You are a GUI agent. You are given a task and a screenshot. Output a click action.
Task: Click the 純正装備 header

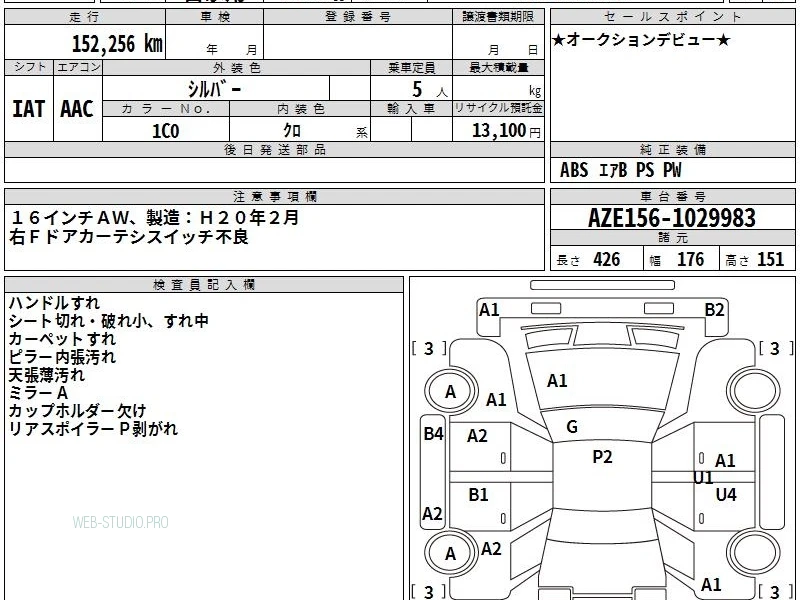673,149
